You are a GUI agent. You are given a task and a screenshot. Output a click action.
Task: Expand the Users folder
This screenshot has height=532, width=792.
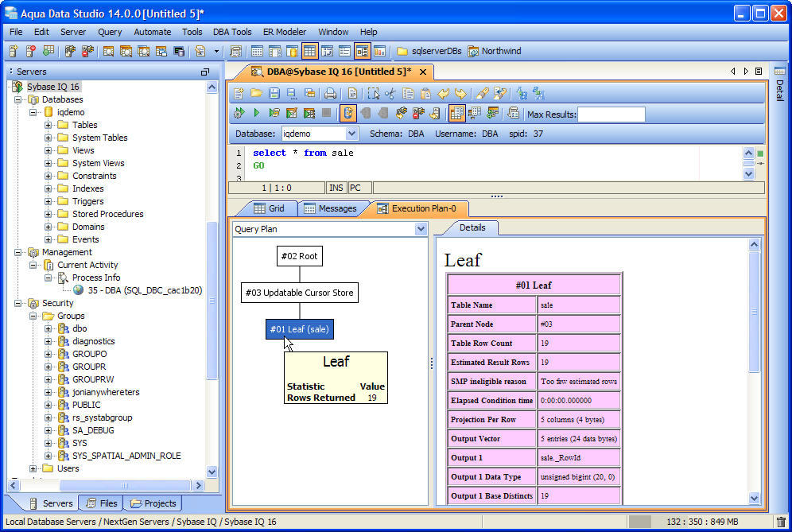point(33,468)
